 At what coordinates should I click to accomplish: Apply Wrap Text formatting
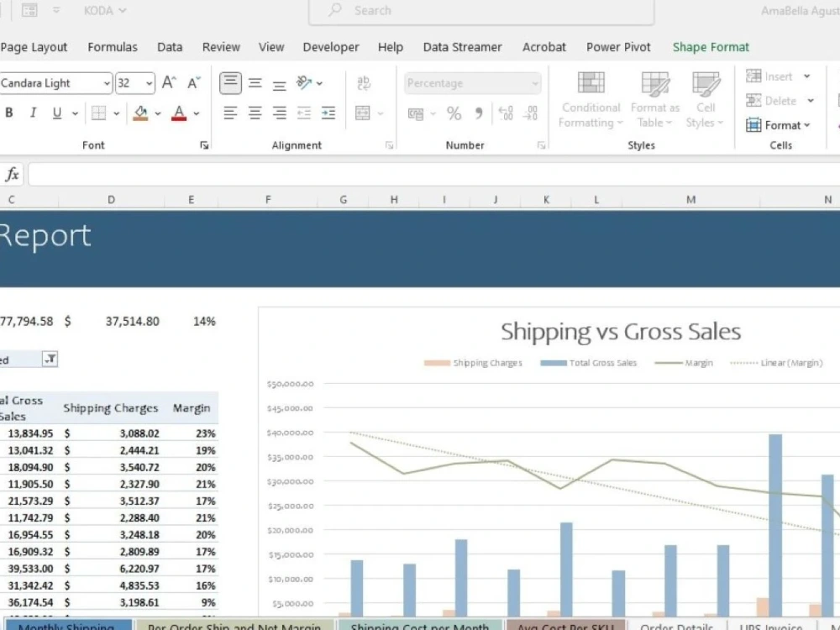point(362,83)
